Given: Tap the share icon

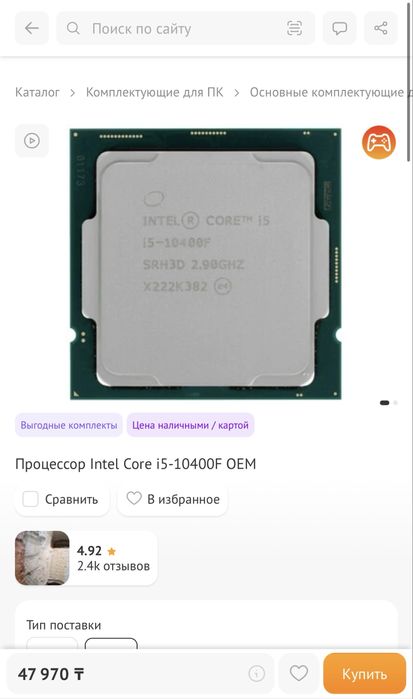Looking at the screenshot, I should tap(380, 29).
